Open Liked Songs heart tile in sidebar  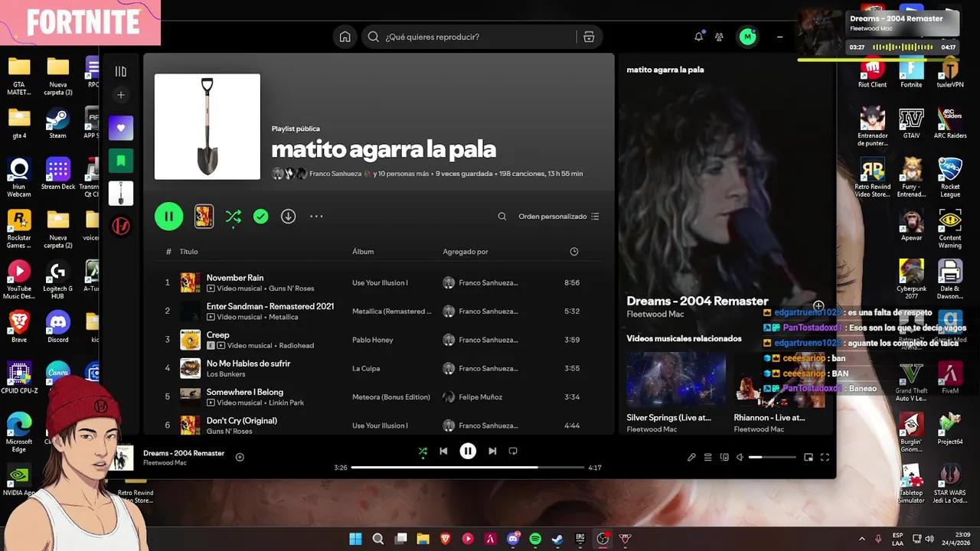coord(121,128)
